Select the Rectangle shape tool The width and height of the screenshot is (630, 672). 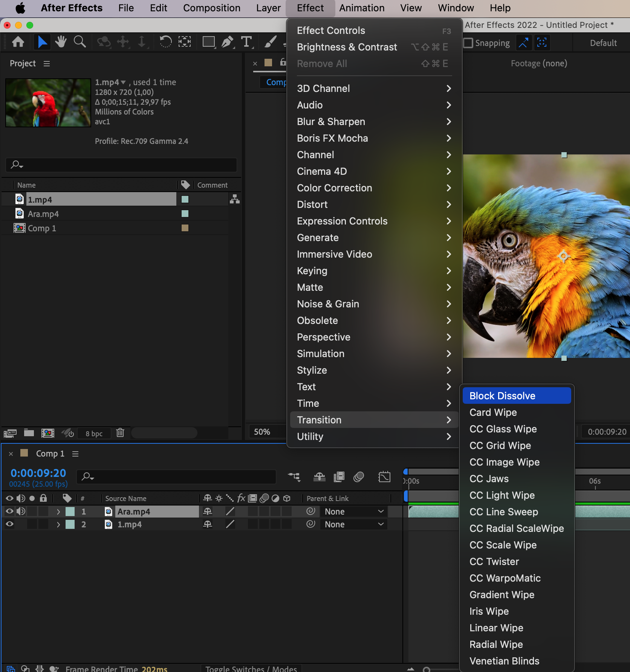point(208,42)
